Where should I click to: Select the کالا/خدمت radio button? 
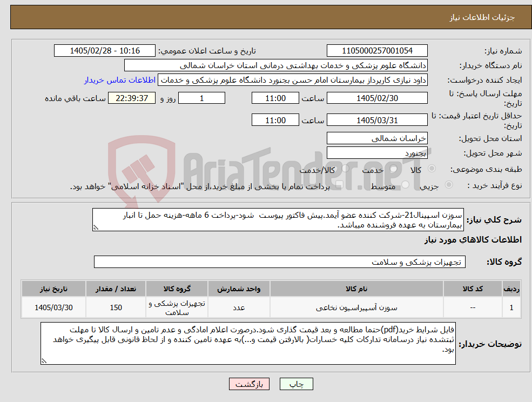[345, 169]
